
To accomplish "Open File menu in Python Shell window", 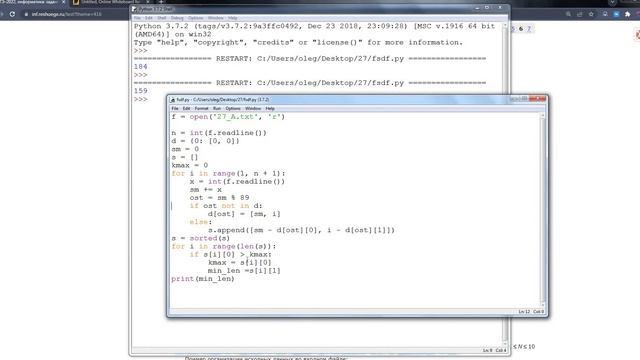I will pos(137,18).
